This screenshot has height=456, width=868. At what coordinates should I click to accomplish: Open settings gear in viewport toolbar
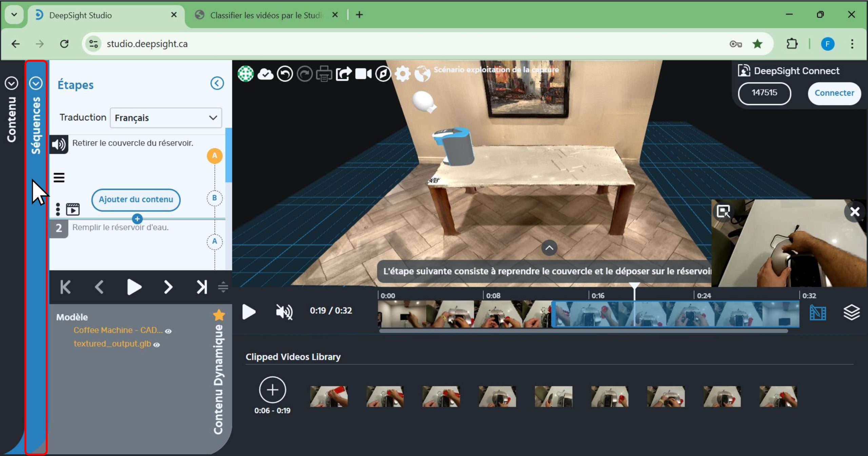click(x=402, y=74)
